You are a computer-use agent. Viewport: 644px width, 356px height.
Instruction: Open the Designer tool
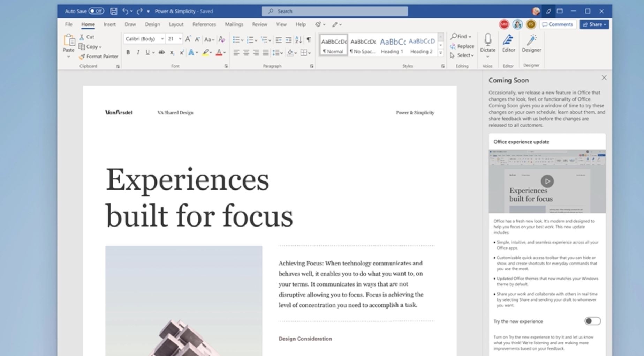pyautogui.click(x=531, y=43)
